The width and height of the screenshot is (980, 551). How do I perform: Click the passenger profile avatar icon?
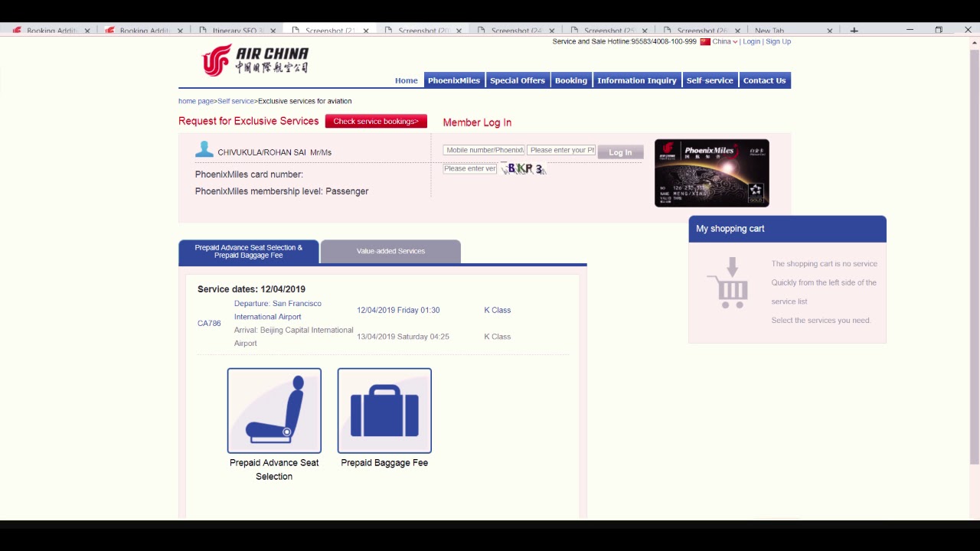pos(204,149)
